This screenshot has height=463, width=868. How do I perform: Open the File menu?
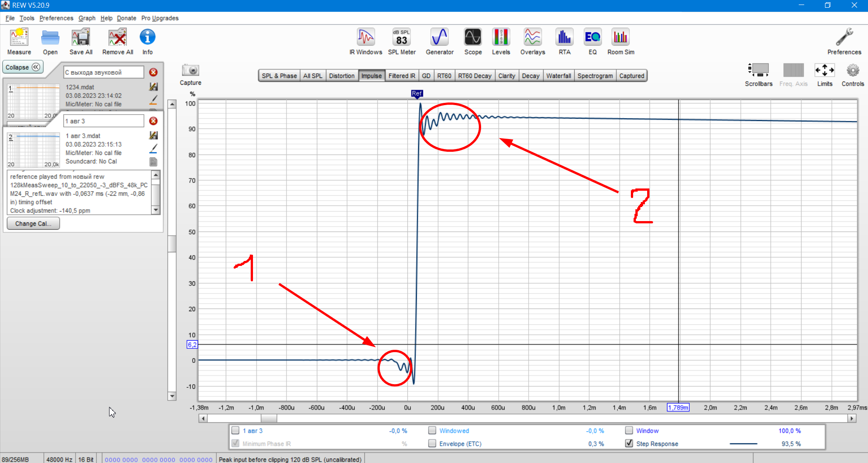tap(10, 18)
